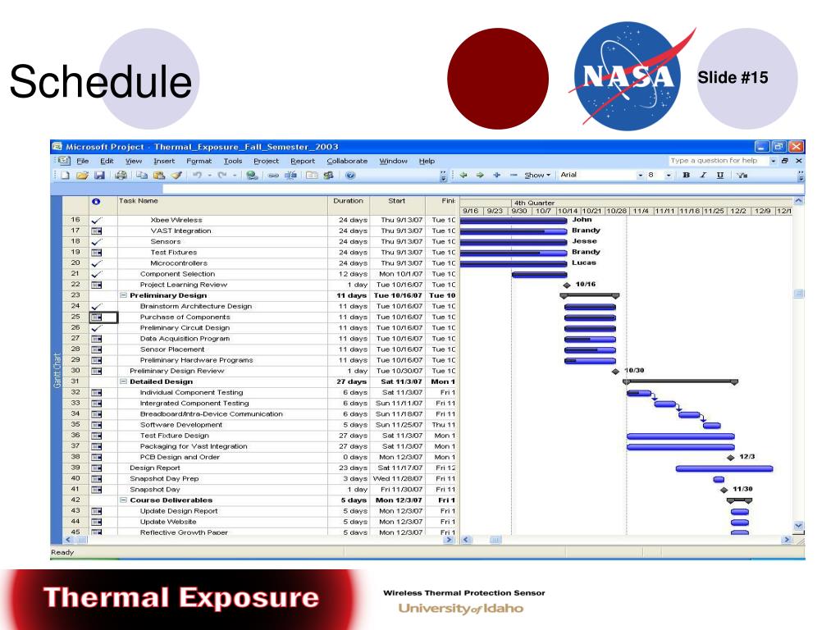This screenshot has height=630, width=840.
Task: Hide subtasks with the minus icon
Action: pos(514,176)
